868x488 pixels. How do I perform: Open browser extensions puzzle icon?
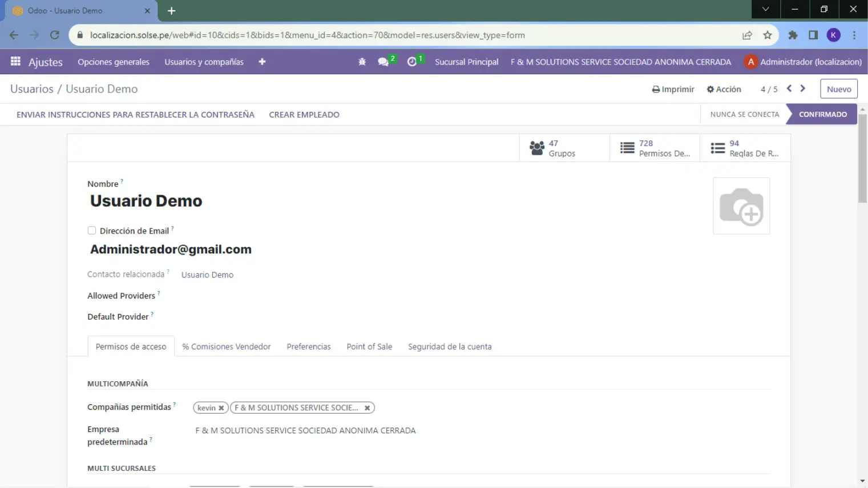793,35
